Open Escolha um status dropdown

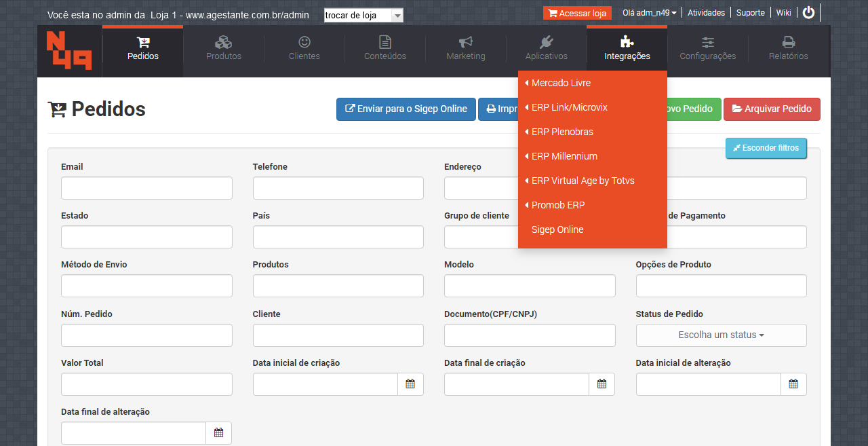[721, 335]
